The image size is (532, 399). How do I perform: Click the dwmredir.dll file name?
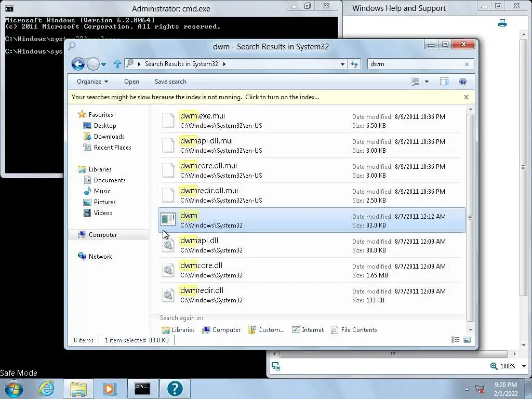tap(202, 290)
